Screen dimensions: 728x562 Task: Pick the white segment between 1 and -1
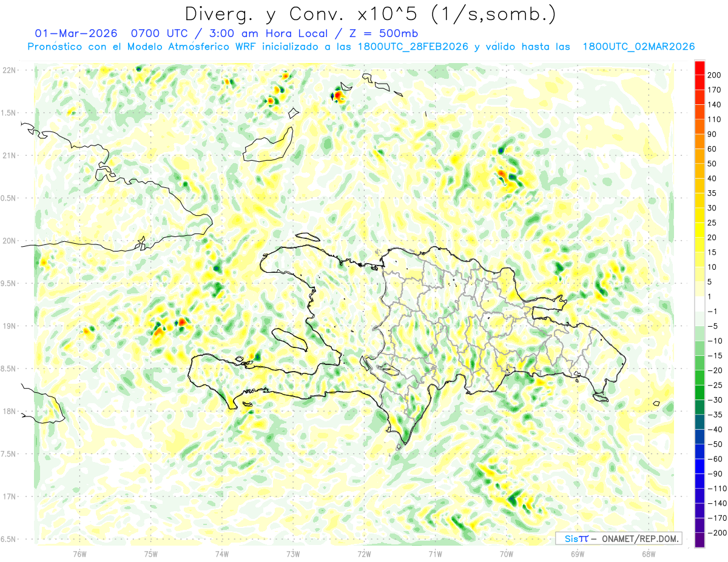699,304
